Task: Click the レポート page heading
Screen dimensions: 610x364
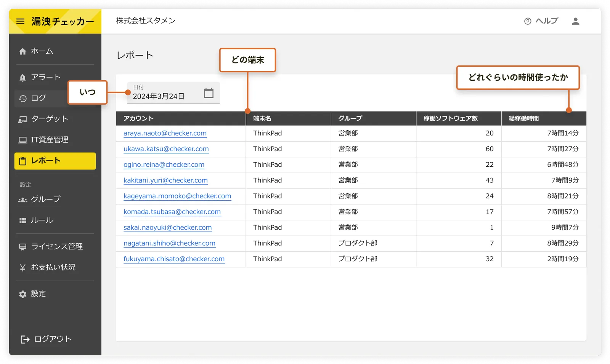Action: (x=135, y=56)
